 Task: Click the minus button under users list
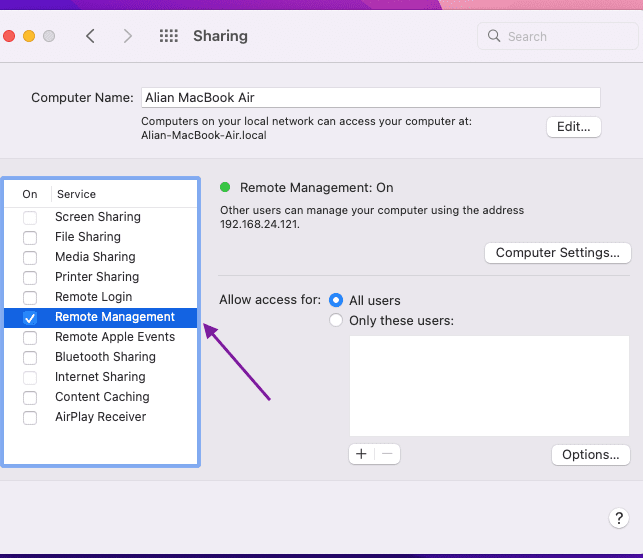click(x=387, y=454)
